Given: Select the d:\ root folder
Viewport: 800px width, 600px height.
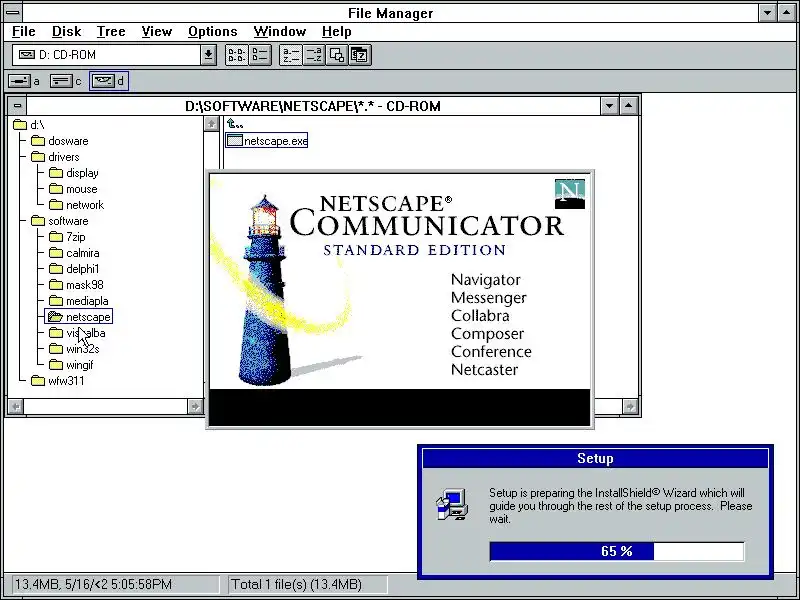Looking at the screenshot, I should click(29, 125).
